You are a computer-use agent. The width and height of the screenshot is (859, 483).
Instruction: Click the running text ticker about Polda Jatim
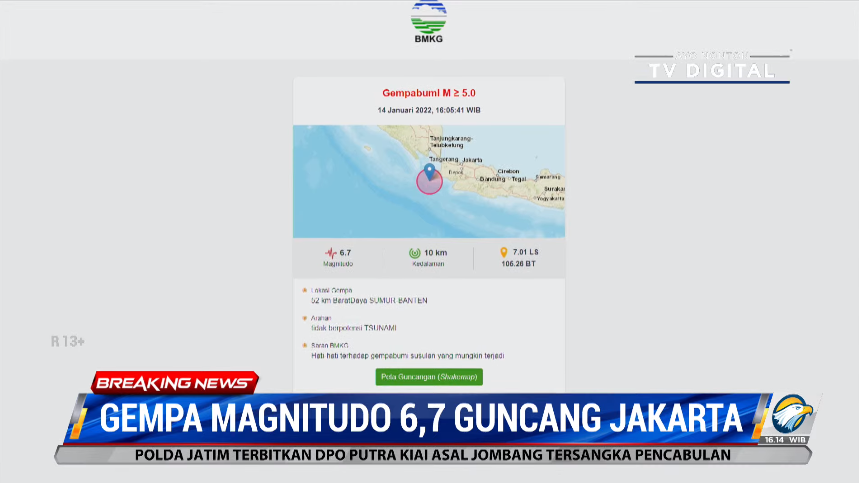(433, 455)
